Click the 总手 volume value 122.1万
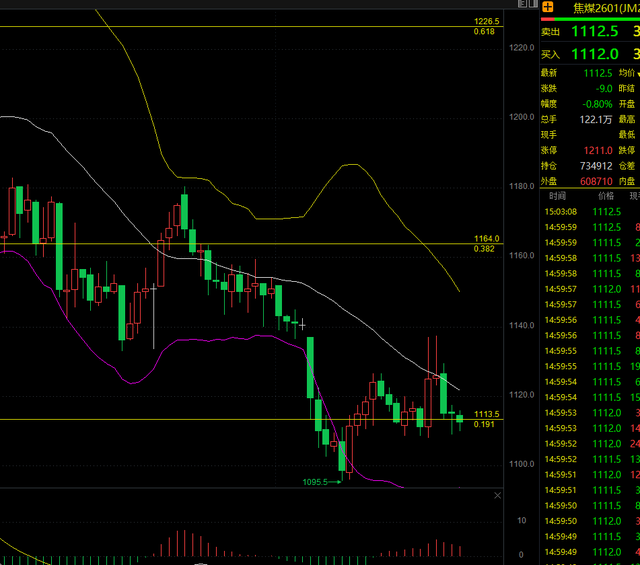640x565 pixels. (597, 119)
